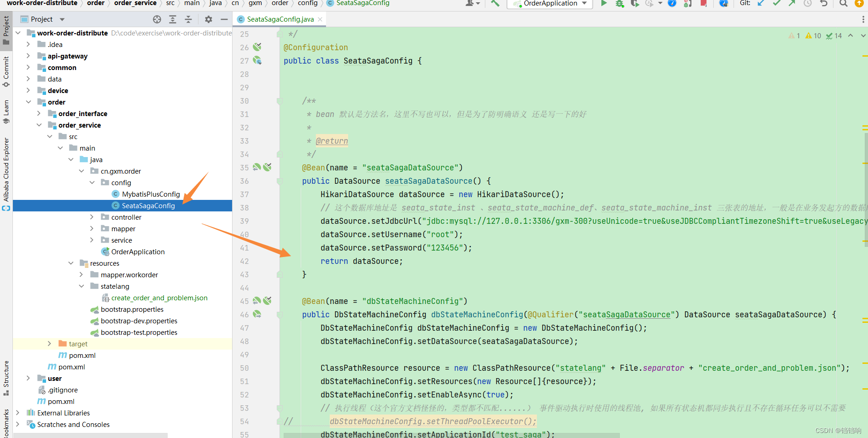Open the .gitignore file
Screen dimensions: 868x438
point(63,390)
